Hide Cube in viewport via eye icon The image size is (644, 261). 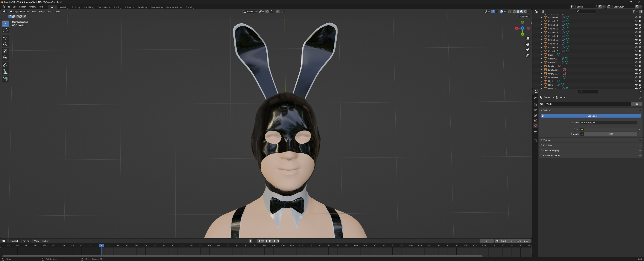pos(636,55)
